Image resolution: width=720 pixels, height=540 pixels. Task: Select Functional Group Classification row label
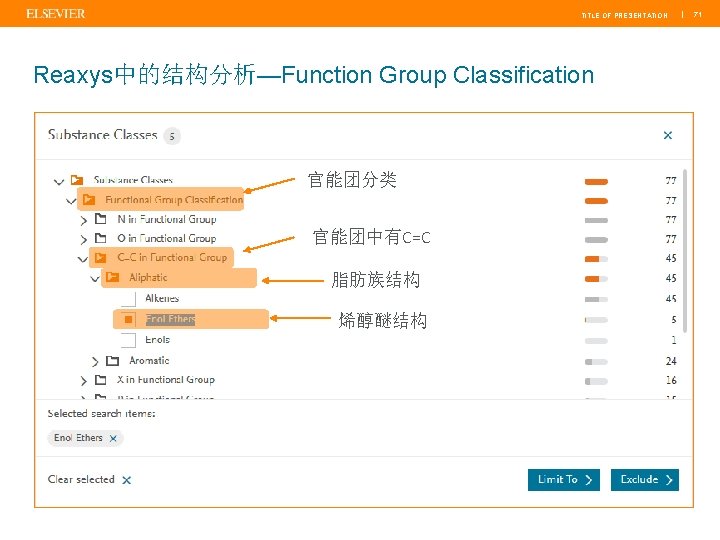[x=174, y=200]
